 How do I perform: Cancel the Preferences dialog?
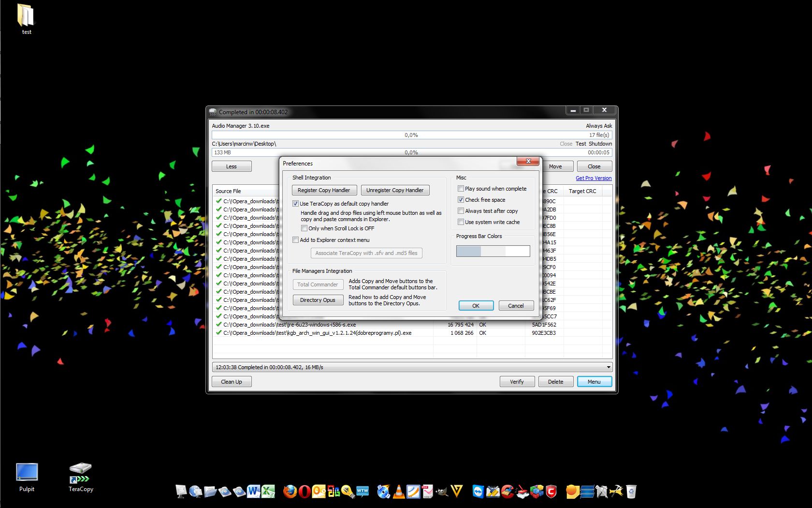(516, 306)
